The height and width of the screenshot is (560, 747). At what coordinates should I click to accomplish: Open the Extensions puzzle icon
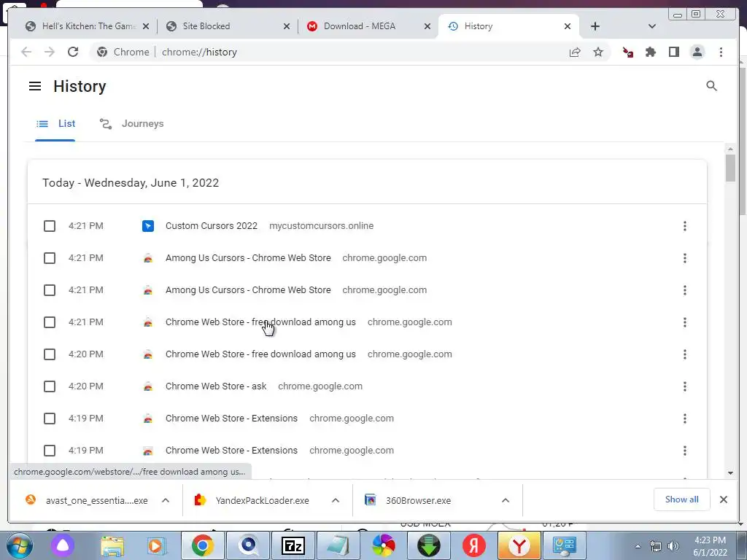pos(650,52)
